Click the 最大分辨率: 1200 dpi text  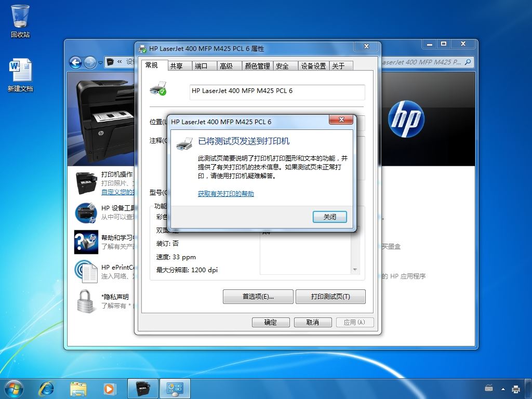[187, 270]
